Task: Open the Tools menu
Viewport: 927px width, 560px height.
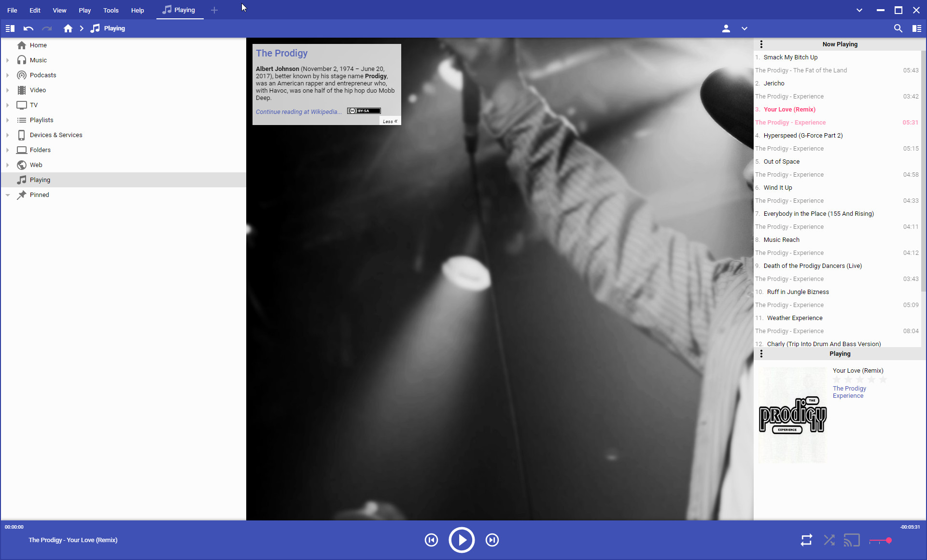Action: coord(111,10)
